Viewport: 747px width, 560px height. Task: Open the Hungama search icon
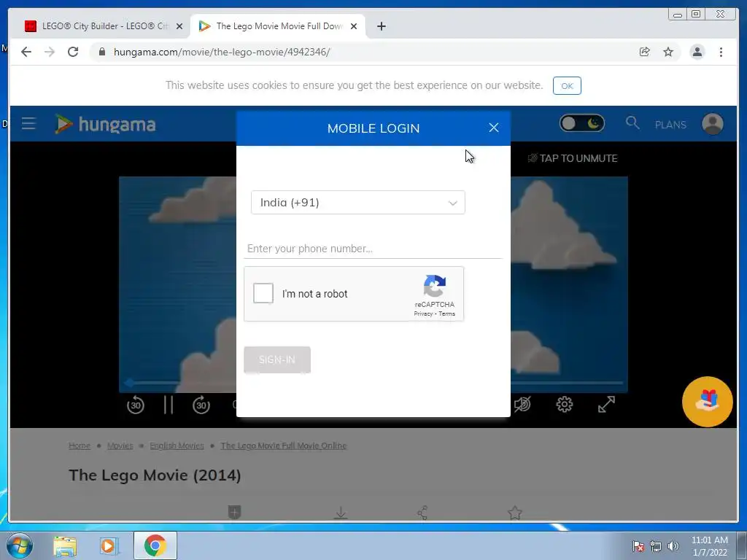click(x=632, y=122)
